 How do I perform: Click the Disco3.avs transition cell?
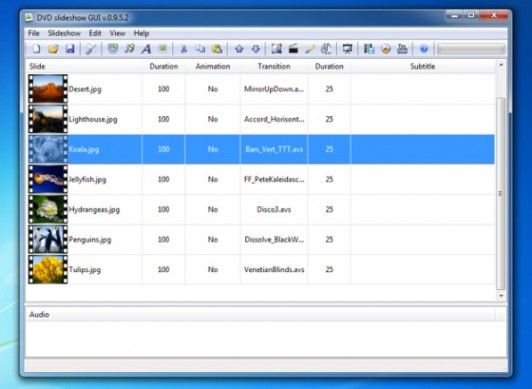274,209
